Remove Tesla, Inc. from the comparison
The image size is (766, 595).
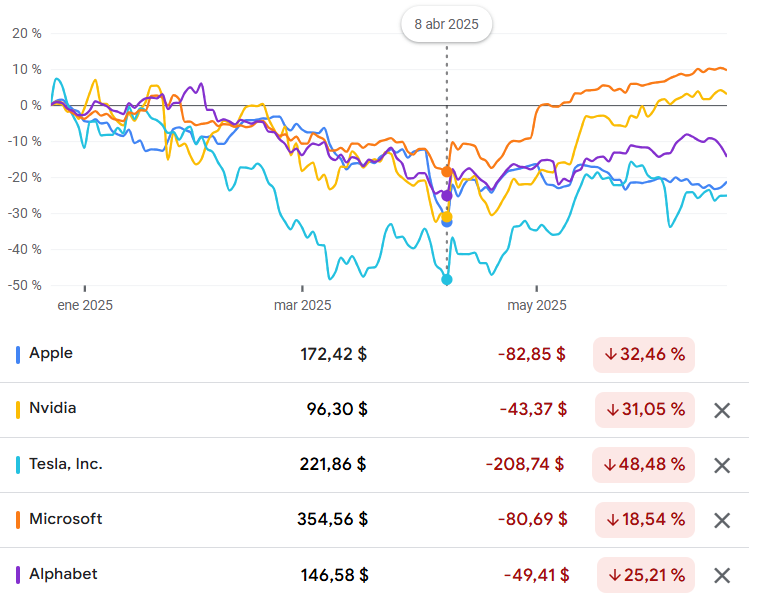723,465
